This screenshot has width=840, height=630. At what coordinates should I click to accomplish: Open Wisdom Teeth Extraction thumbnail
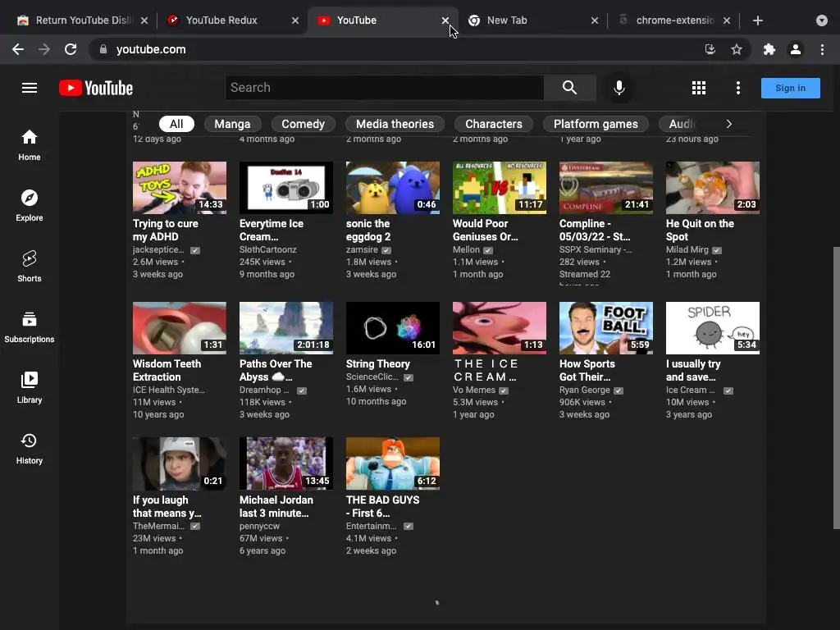(180, 328)
